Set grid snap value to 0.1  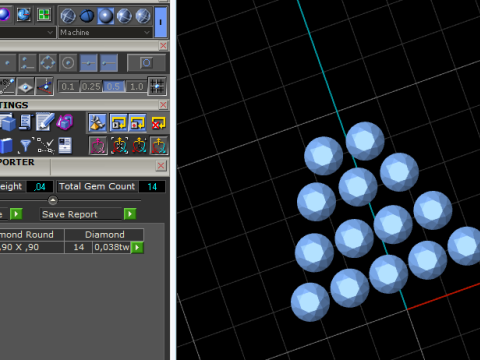tap(68, 87)
